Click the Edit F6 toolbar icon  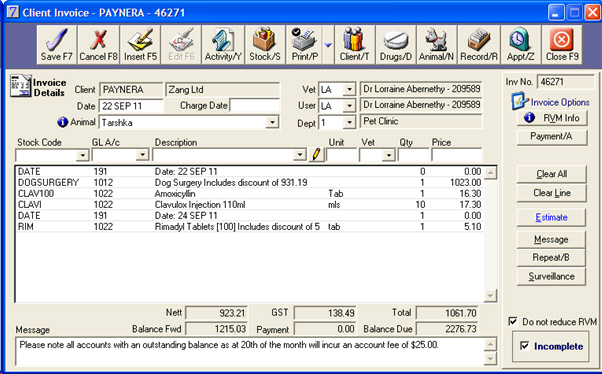point(181,45)
